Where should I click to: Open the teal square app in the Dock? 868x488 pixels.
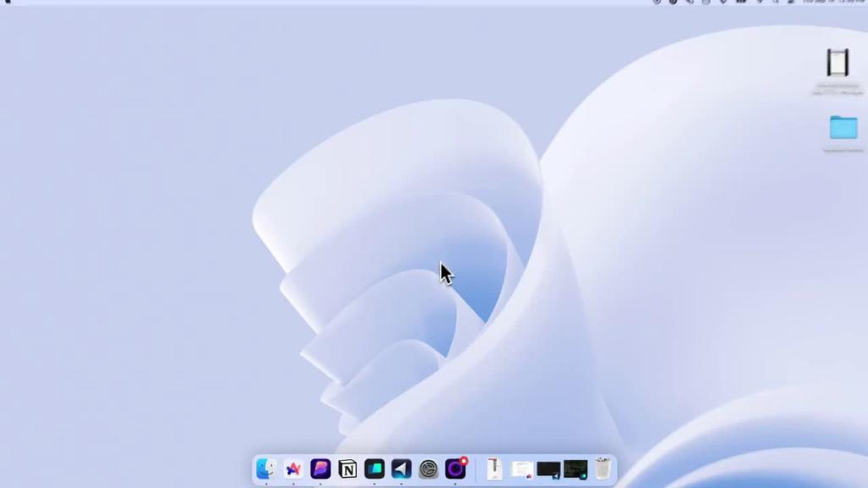coord(375,469)
